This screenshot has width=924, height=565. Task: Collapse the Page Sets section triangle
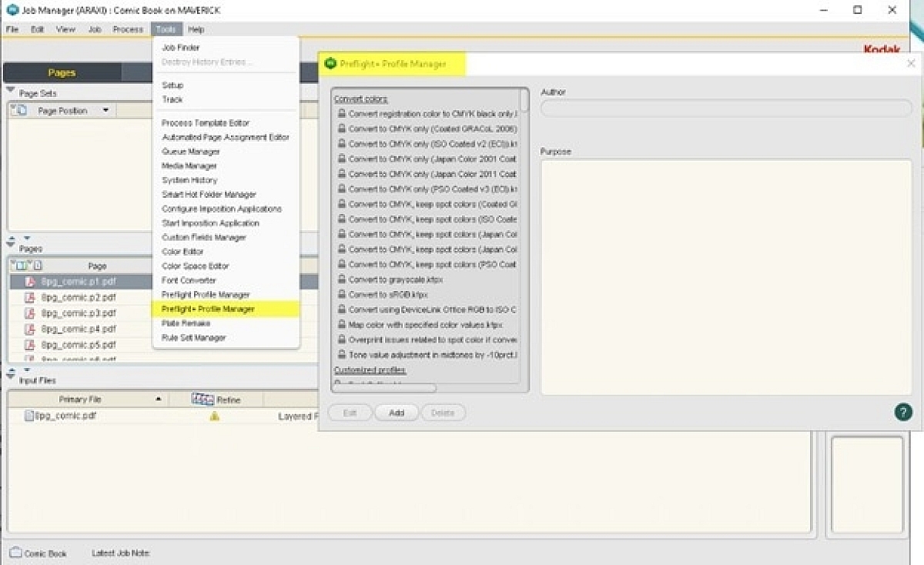(11, 91)
